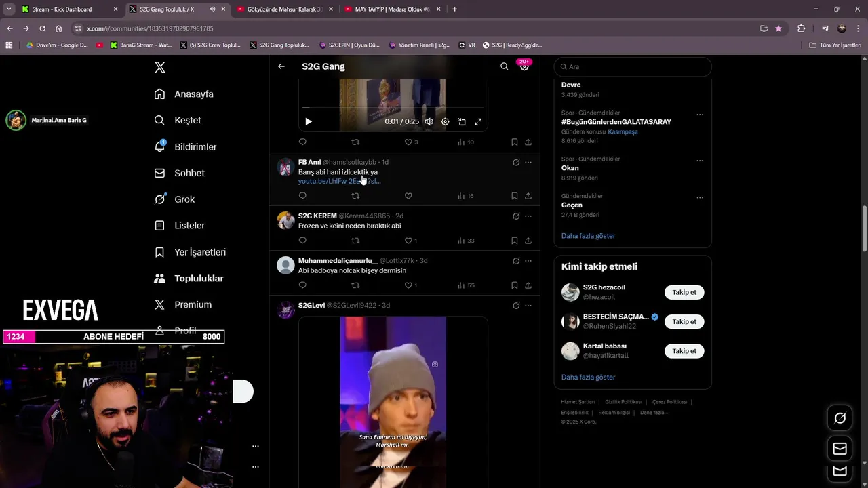Image resolution: width=868 pixels, height=488 pixels.
Task: Open Listeler page
Action: 179,225
